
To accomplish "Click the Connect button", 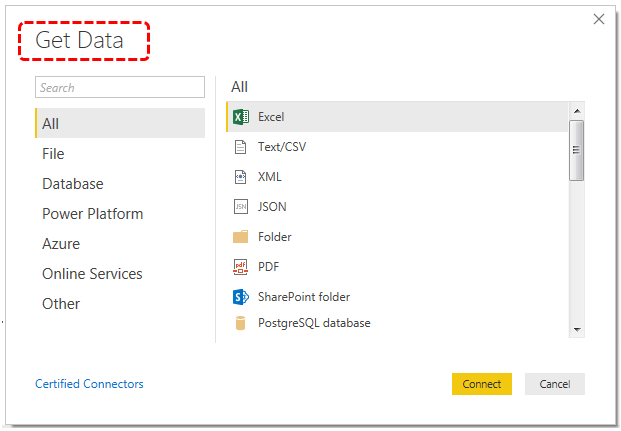I will [482, 384].
